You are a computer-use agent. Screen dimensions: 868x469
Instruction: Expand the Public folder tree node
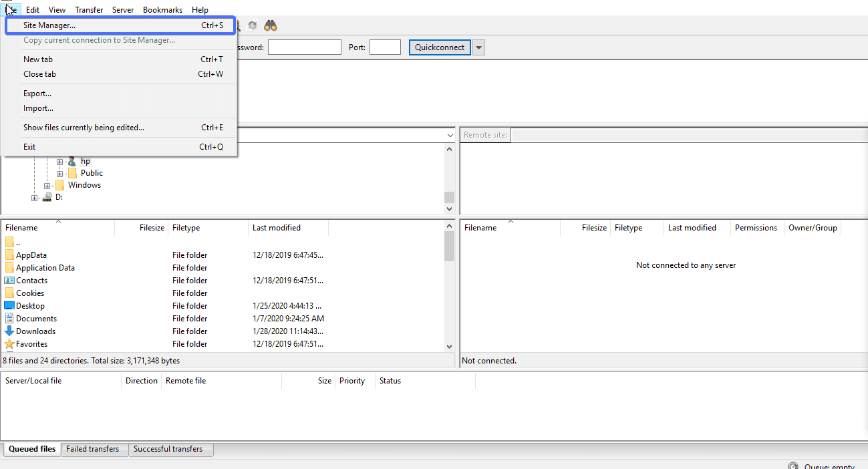tap(60, 173)
